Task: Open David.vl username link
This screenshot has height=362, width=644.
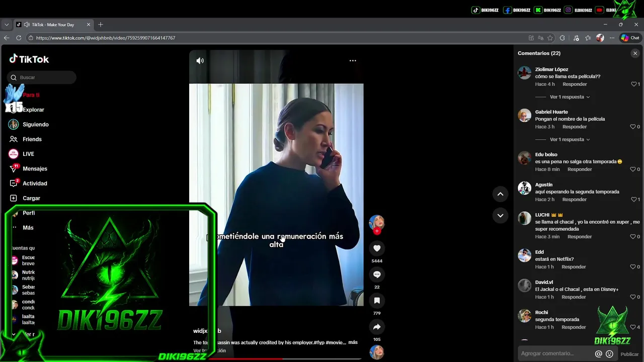Action: pos(544,283)
